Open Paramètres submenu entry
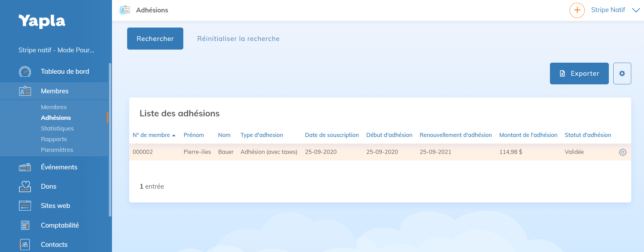644x252 pixels. (57, 150)
